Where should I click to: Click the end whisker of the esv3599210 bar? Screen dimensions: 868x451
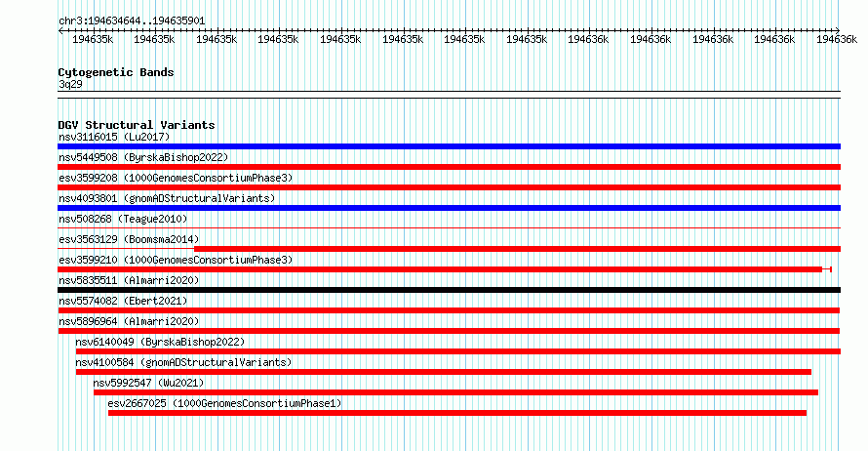point(827,269)
